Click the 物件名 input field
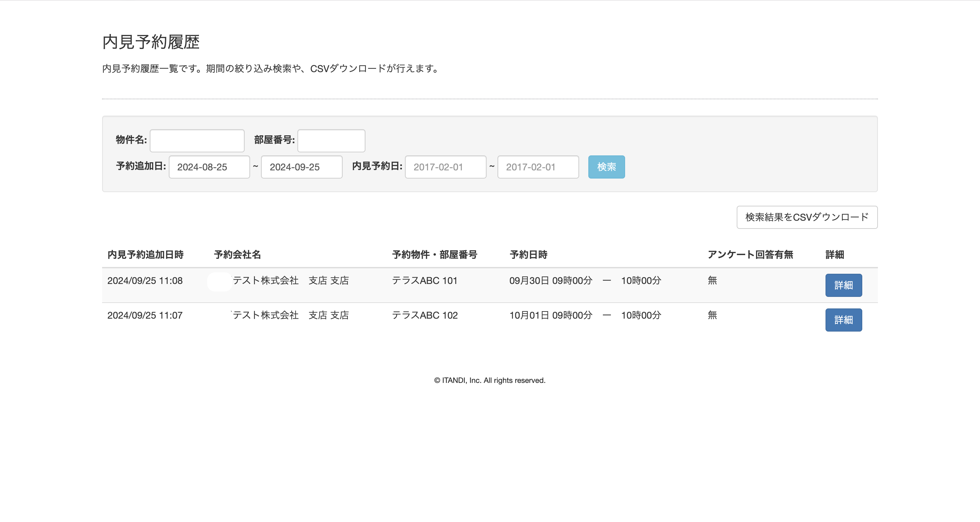980x522 pixels. coord(197,140)
